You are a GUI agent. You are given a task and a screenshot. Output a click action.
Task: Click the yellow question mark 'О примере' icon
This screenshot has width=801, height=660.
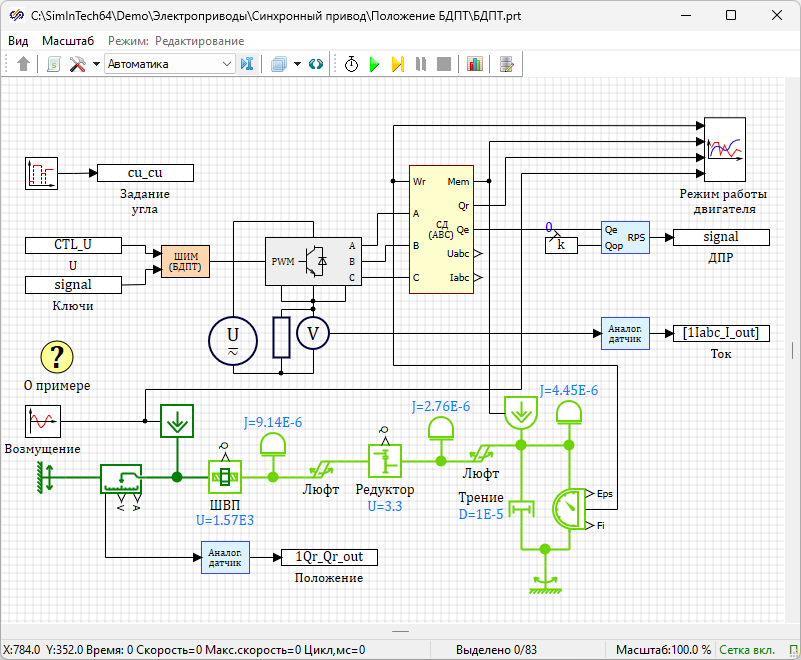click(x=57, y=356)
